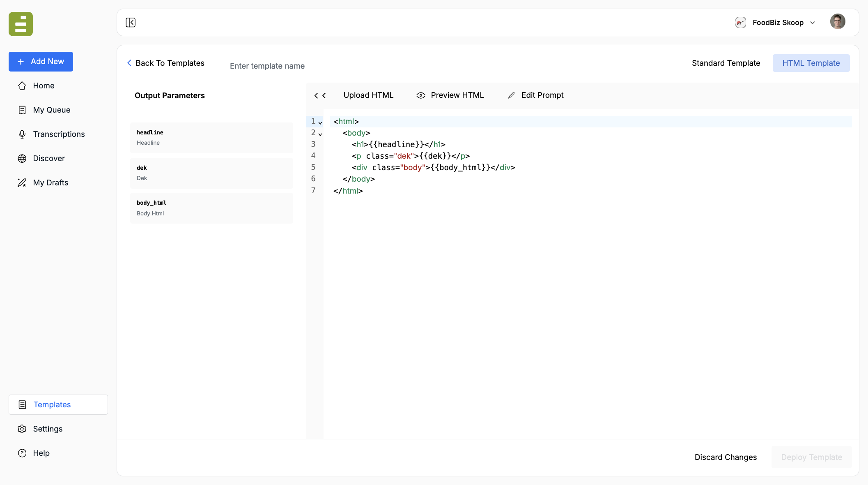Open My Drafts in the sidebar
Image resolution: width=868 pixels, height=485 pixels.
pyautogui.click(x=58, y=183)
